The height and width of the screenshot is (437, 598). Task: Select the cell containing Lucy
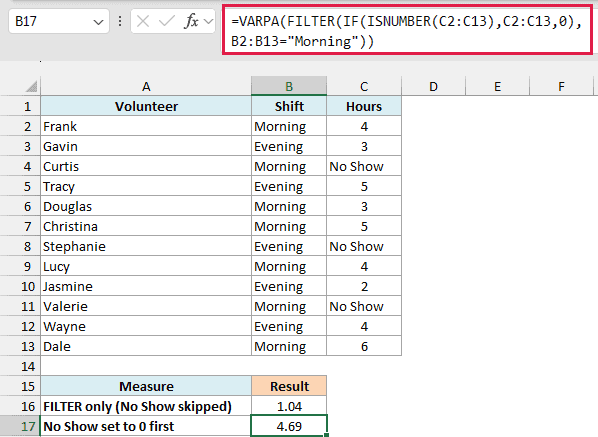pos(146,267)
